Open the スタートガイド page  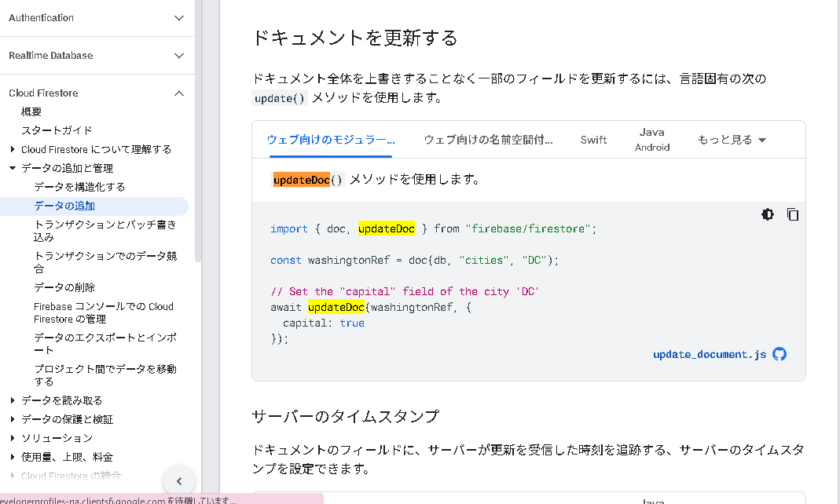(x=57, y=130)
